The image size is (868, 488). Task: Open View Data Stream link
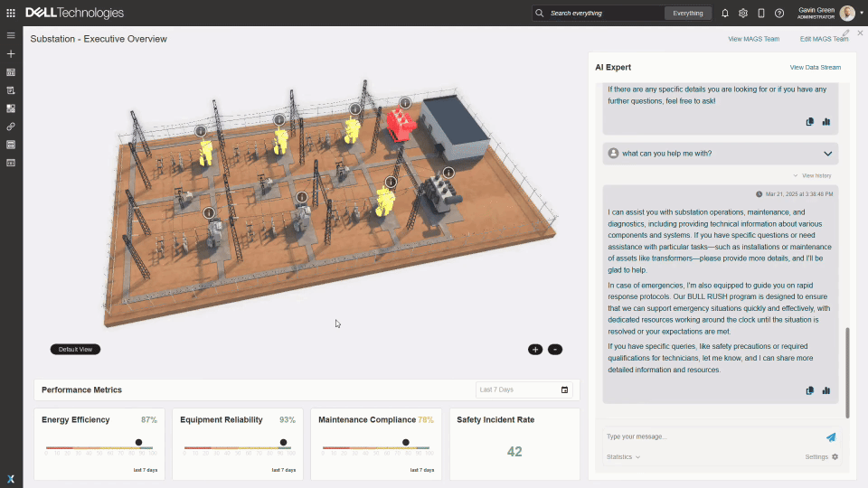pyautogui.click(x=815, y=68)
